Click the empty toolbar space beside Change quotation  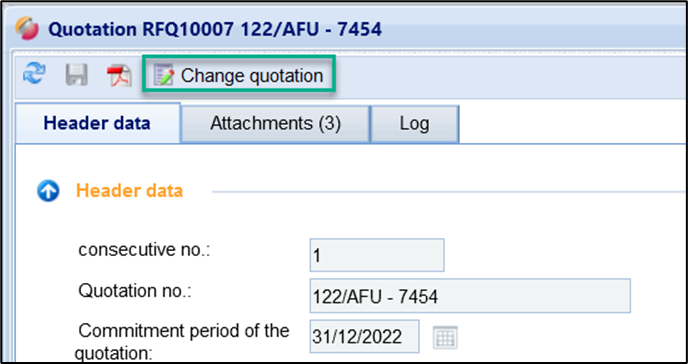coord(505,75)
